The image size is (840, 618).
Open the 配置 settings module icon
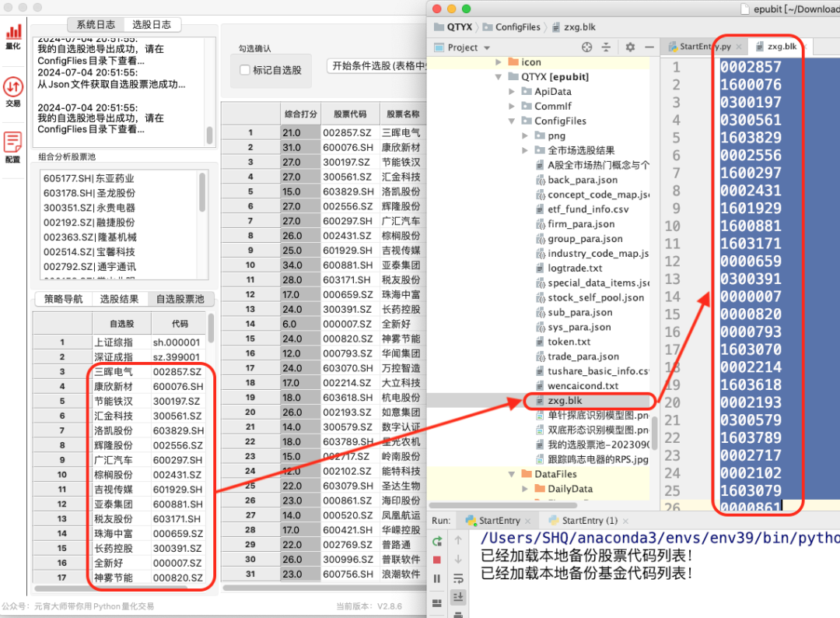(13, 147)
